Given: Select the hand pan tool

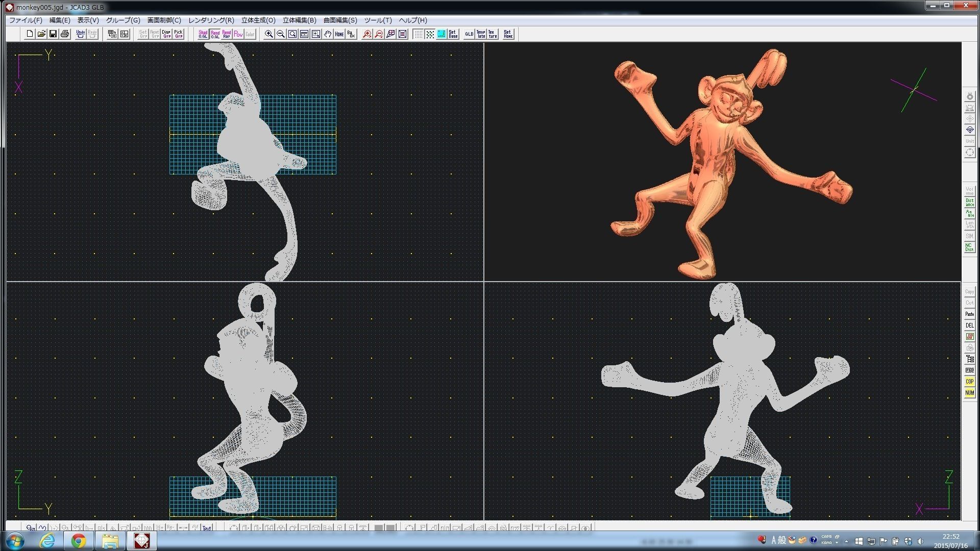Looking at the screenshot, I should [328, 34].
